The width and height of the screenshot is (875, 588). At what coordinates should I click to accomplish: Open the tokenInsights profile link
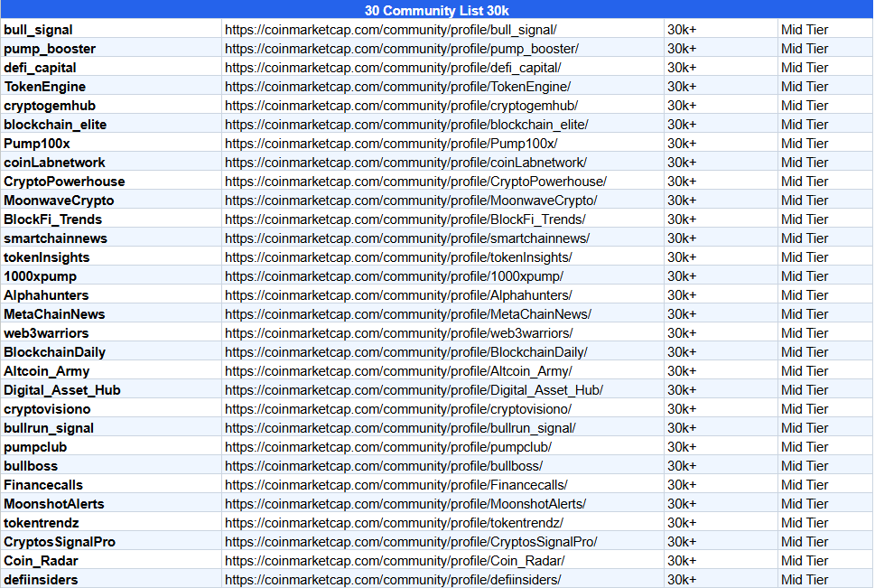pos(398,257)
